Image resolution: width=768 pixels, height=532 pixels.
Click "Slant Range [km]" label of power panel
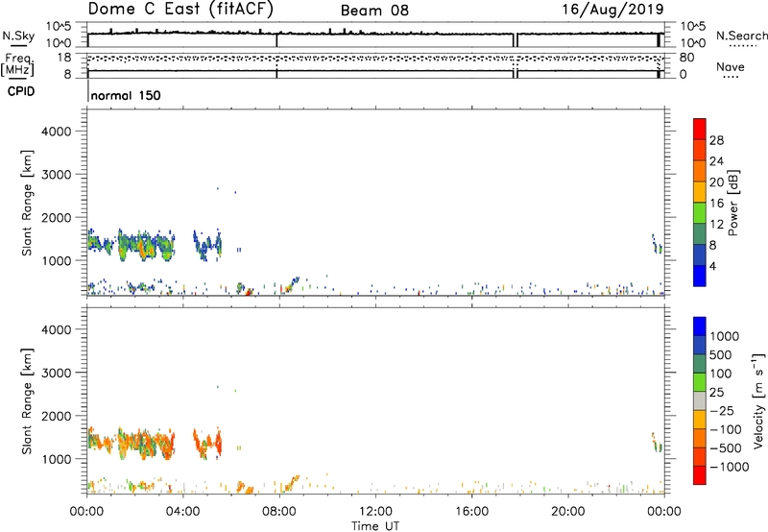pos(27,203)
